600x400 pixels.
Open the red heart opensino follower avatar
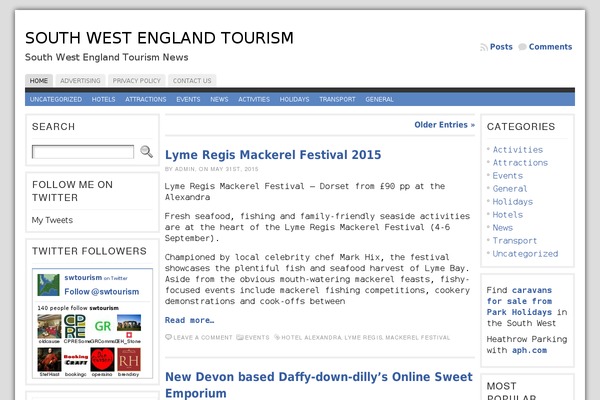[102, 359]
